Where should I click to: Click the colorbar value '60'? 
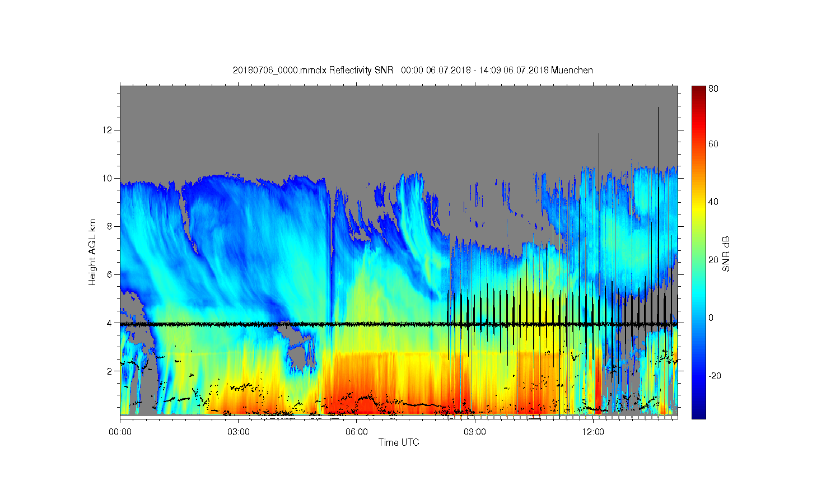coord(713,144)
